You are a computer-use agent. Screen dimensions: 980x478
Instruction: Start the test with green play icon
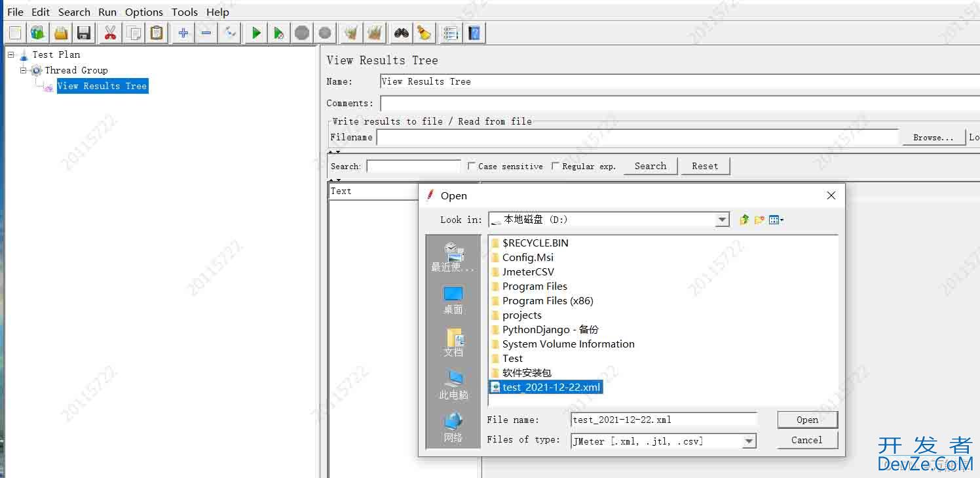(x=256, y=33)
